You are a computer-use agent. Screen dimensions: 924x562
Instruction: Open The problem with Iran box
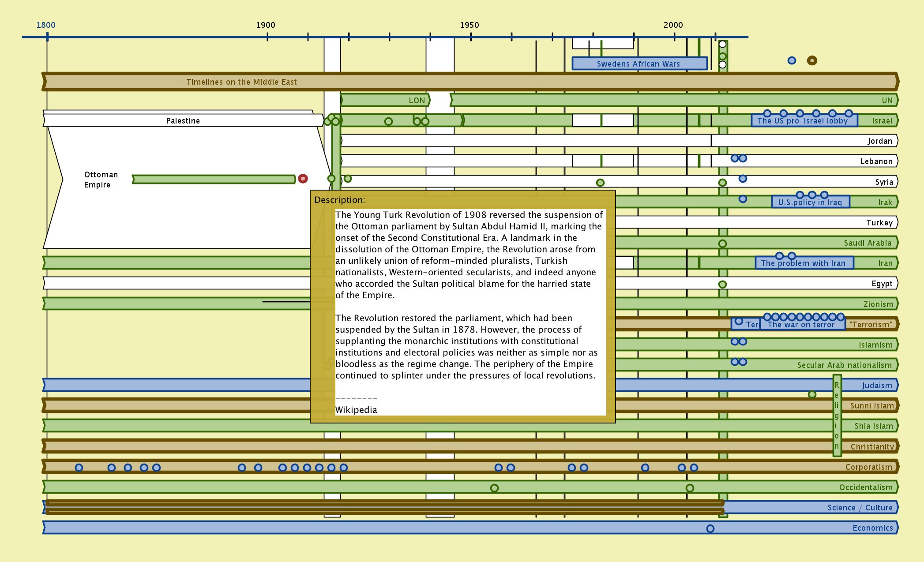(804, 263)
